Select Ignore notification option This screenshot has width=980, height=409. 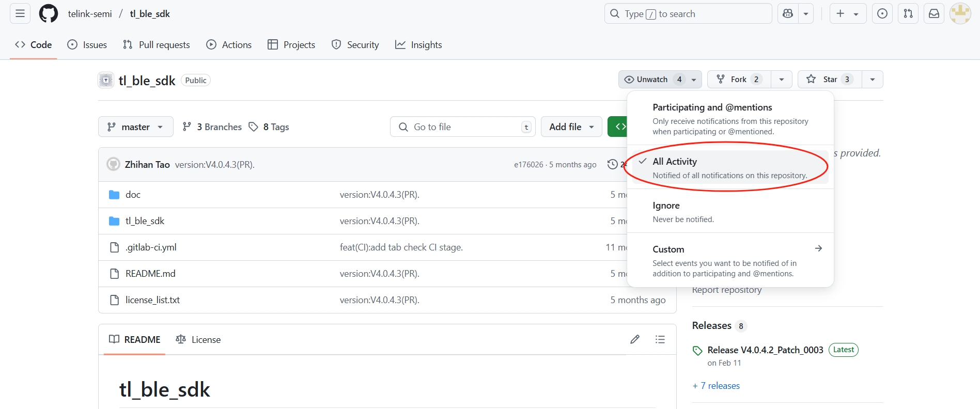point(730,211)
